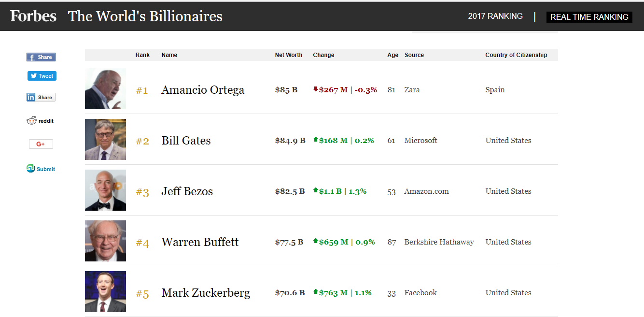Open the Bill Gates name link
Viewport: 644px width, 317px height.
click(x=186, y=141)
